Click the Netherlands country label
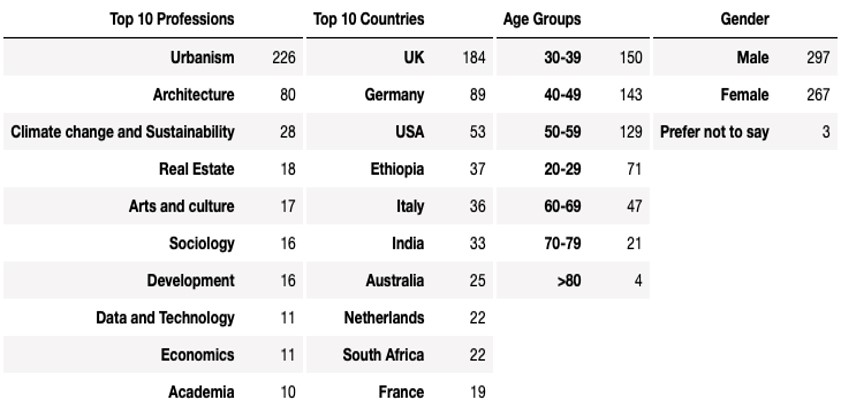Screen dimensions: 841x412 click(x=384, y=318)
